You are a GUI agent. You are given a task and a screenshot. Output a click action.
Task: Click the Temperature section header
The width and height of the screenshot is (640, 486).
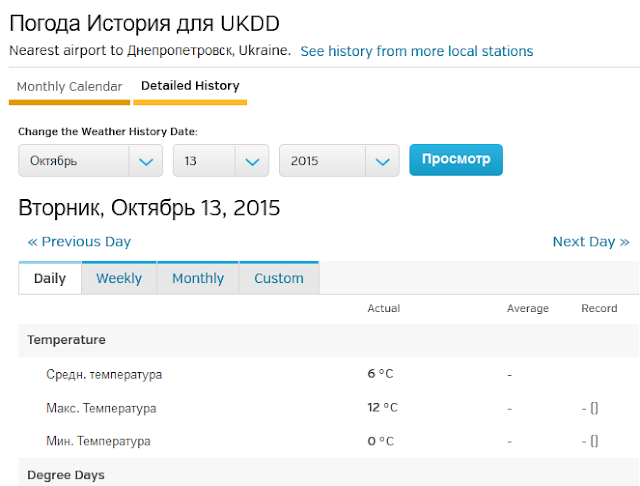point(66,340)
